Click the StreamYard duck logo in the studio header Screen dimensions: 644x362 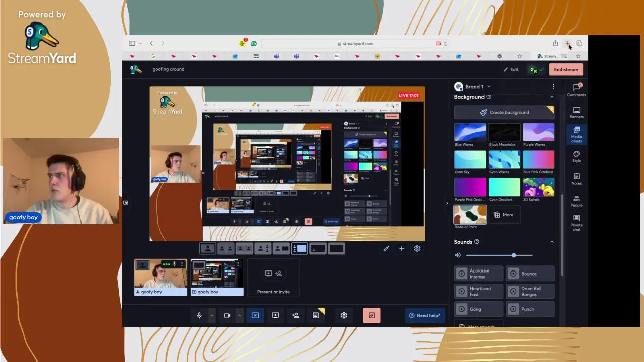click(136, 69)
